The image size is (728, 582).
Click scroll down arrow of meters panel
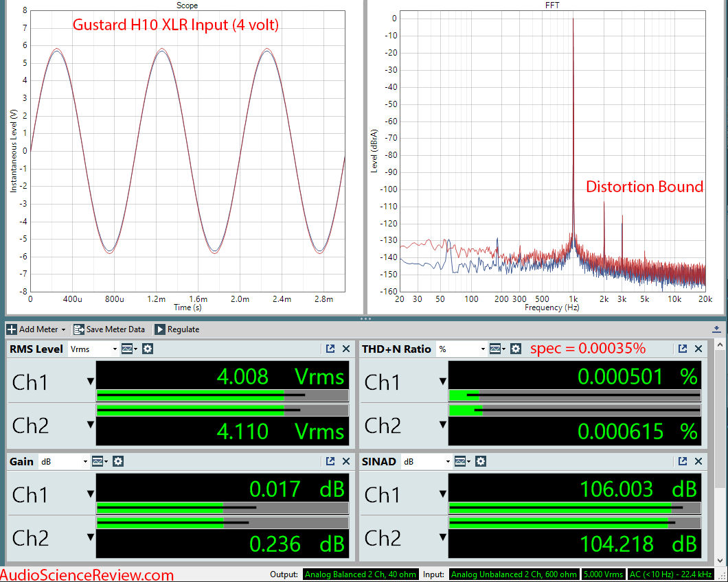[720, 561]
